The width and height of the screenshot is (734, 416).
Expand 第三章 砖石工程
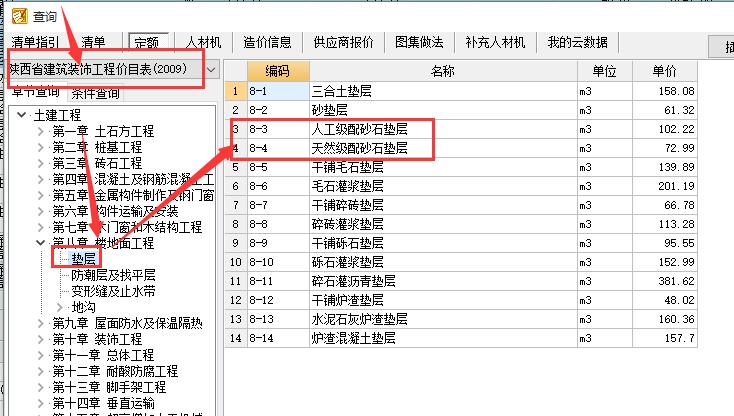pyautogui.click(x=40, y=163)
